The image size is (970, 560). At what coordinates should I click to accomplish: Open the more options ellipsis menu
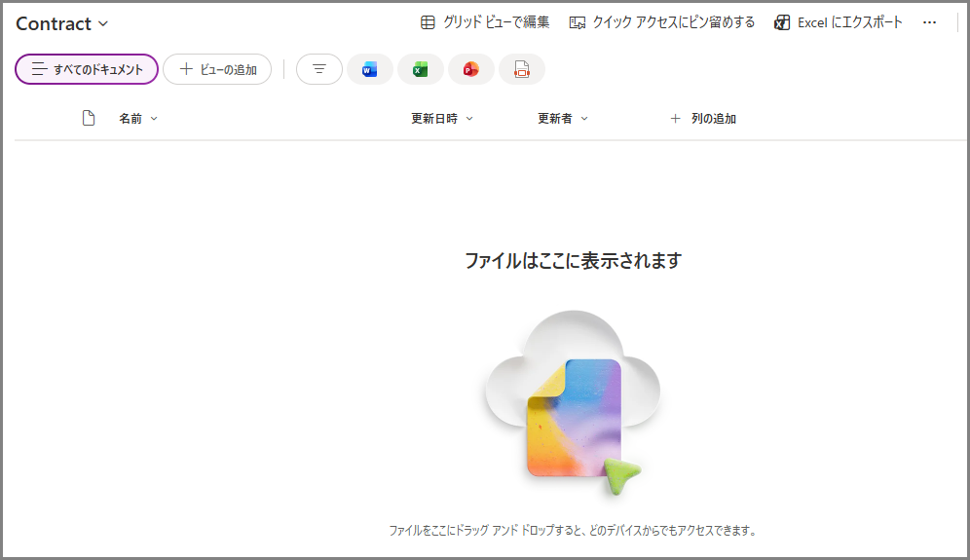click(929, 22)
